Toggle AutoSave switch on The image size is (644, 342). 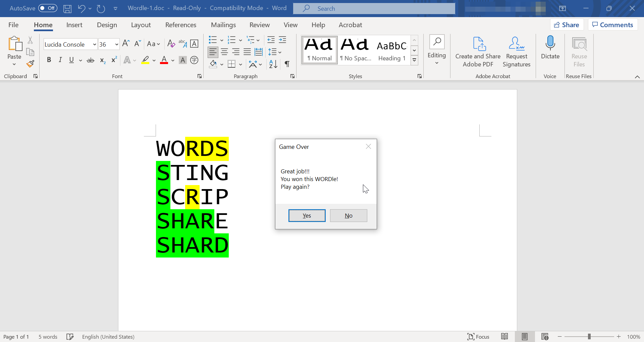coord(48,8)
